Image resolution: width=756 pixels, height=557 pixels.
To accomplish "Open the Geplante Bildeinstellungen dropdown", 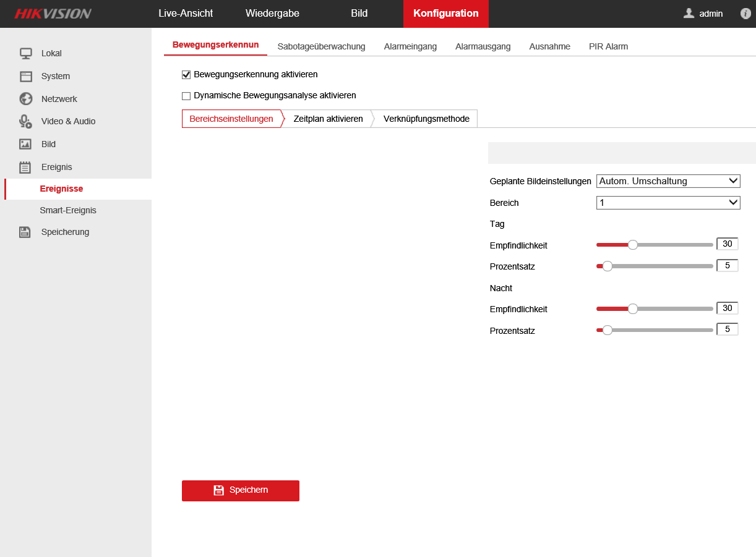I will click(x=668, y=181).
